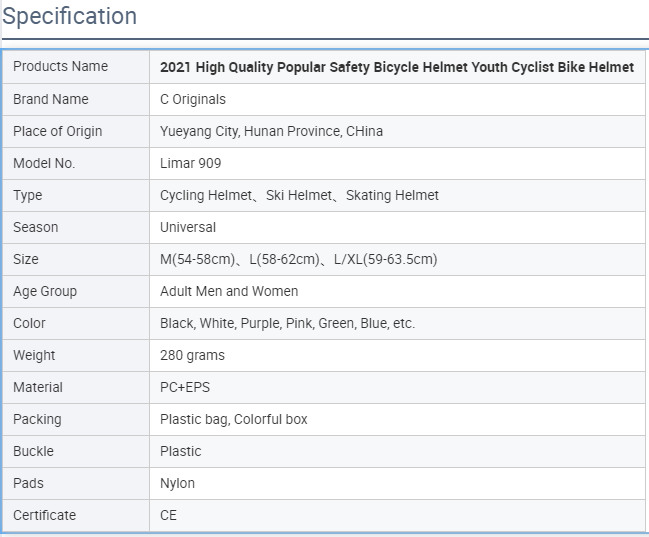649x537 pixels.
Task: Click the PC+EPS material value
Action: pyautogui.click(x=185, y=387)
